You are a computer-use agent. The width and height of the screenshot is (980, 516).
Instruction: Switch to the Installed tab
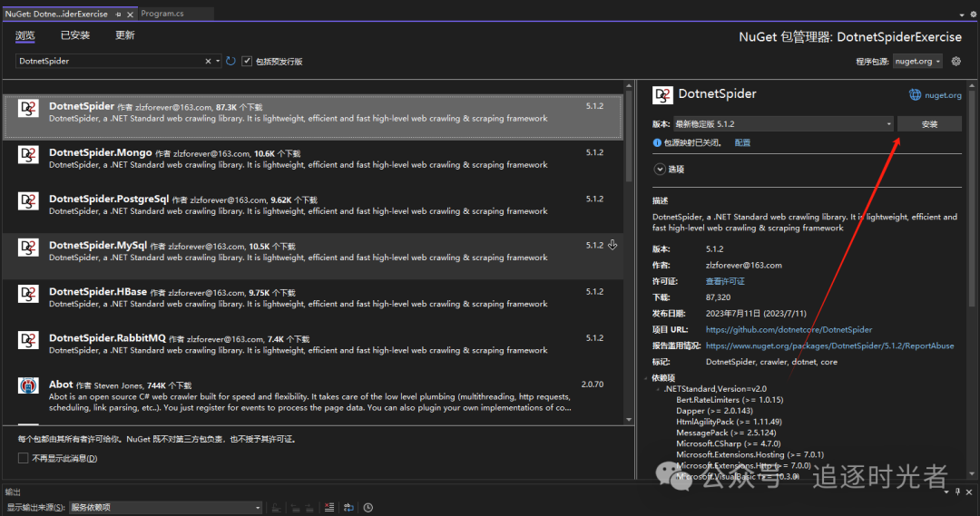pyautogui.click(x=75, y=35)
